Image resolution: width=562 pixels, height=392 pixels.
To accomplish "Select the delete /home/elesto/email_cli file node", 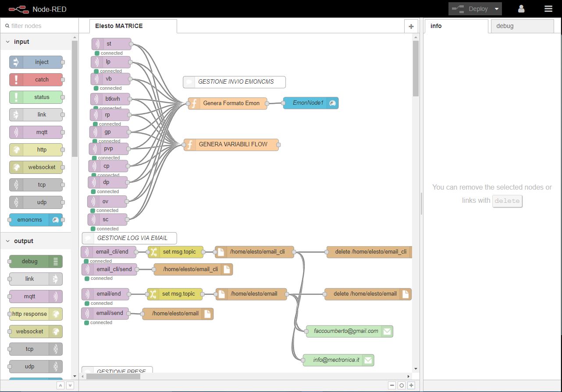I will click(x=370, y=252).
